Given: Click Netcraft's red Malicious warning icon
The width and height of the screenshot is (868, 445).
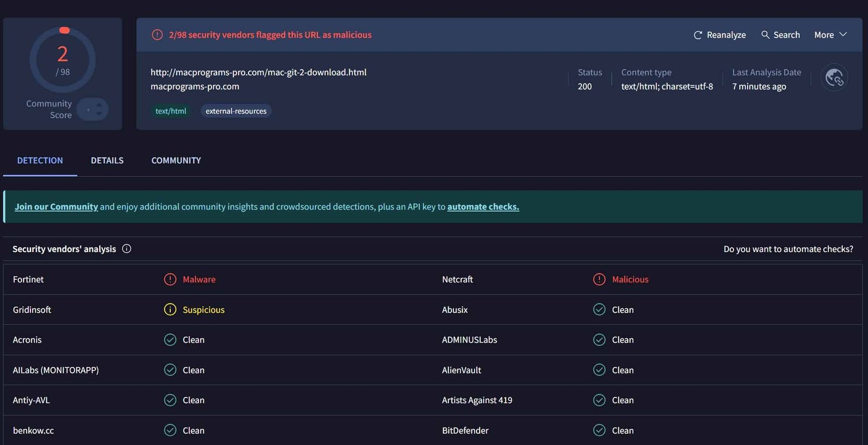Looking at the screenshot, I should 599,280.
